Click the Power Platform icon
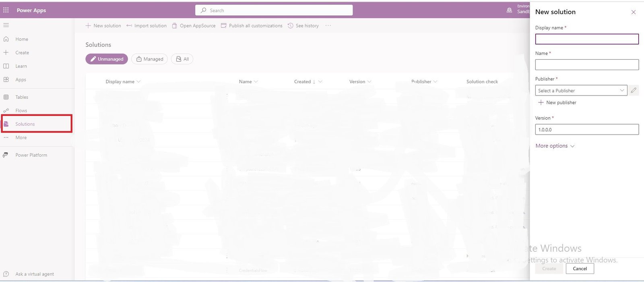This screenshot has width=644, height=282. [6, 155]
